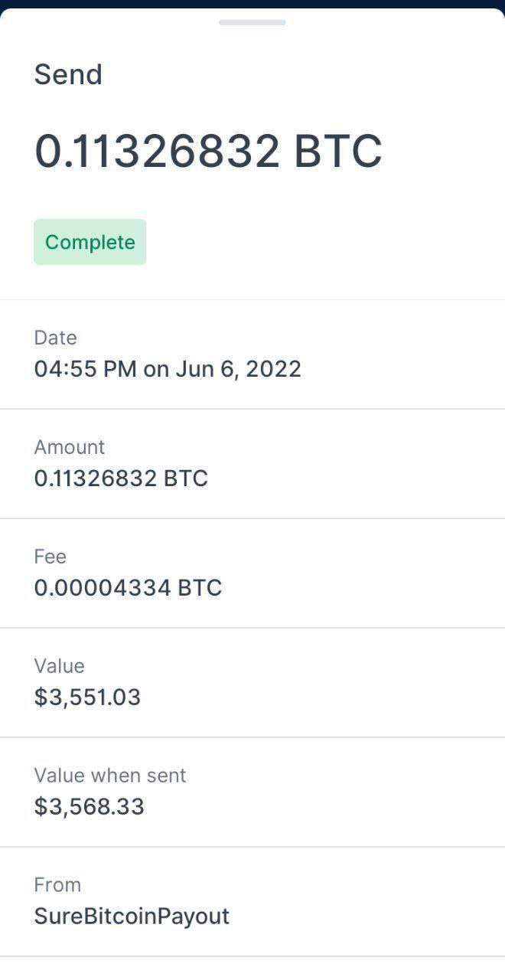Click the Date field label
This screenshot has height=980, width=505.
55,338
